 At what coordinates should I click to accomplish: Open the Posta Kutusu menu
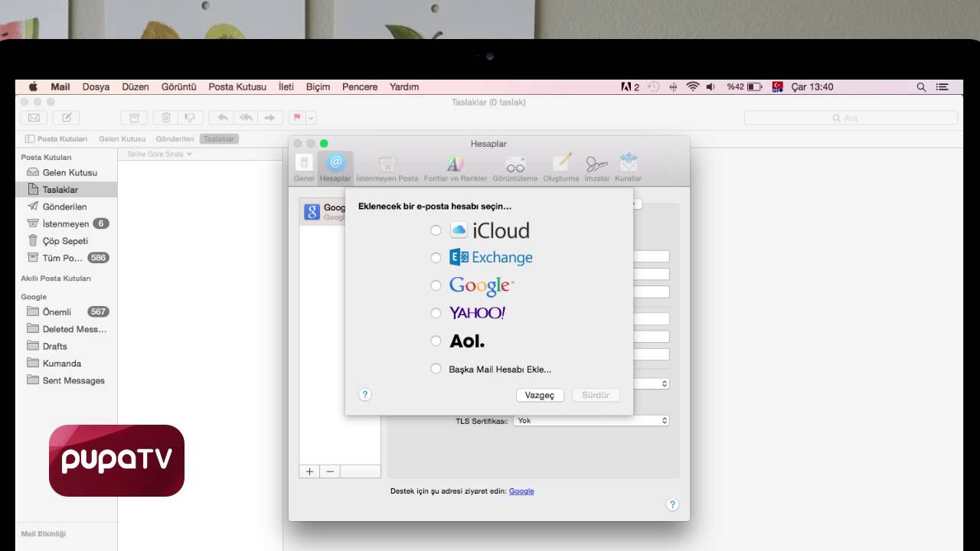click(x=237, y=86)
